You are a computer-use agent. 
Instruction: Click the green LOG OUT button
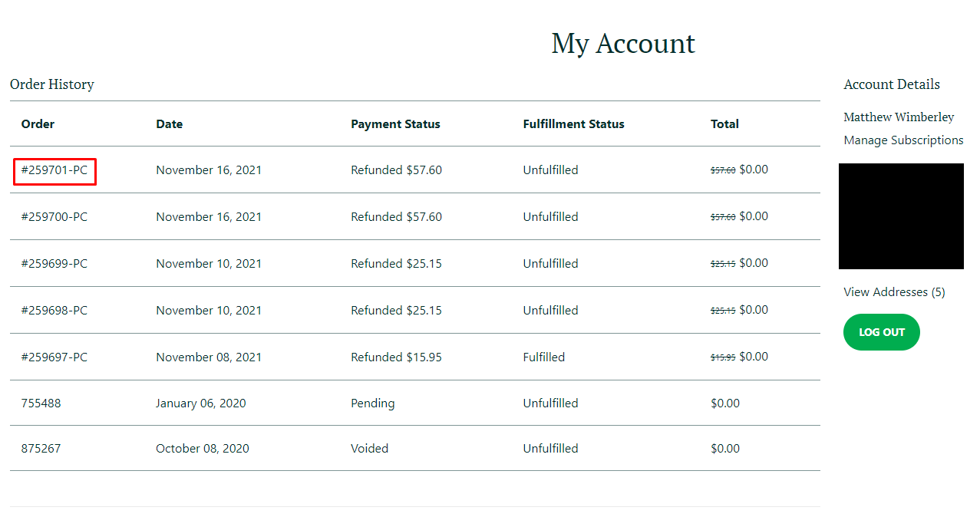pyautogui.click(x=882, y=332)
